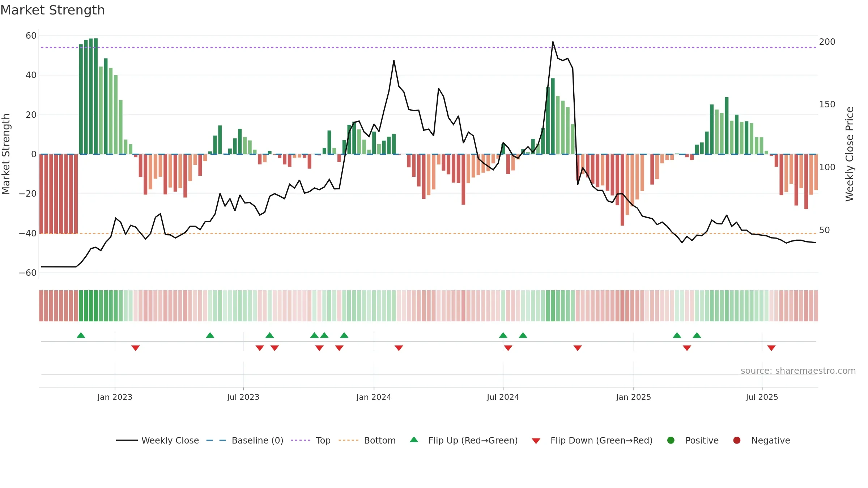
Task: Click the 60 label on the left axis
Action: (31, 35)
